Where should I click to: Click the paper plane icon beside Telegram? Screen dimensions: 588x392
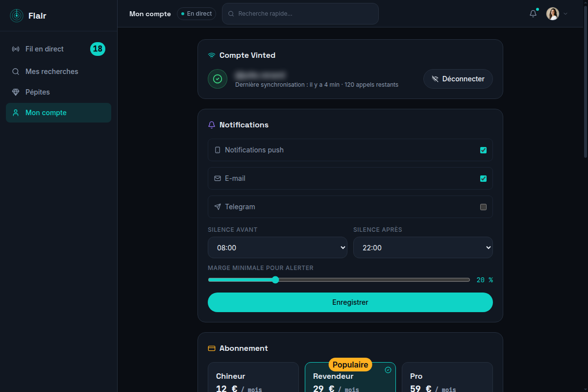(x=218, y=207)
